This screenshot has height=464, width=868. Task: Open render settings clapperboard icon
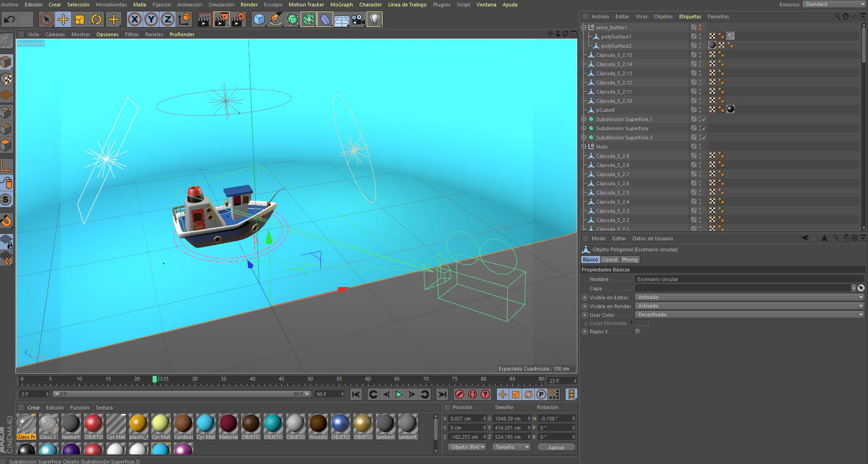click(238, 19)
